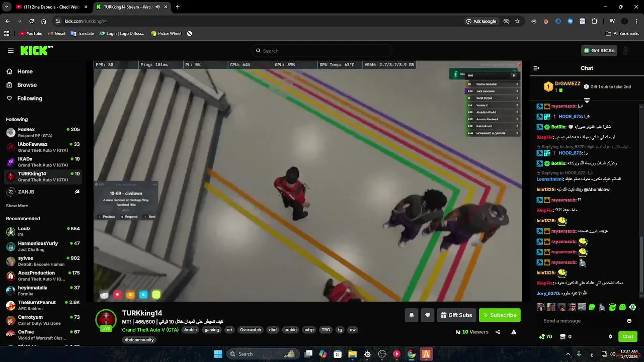Open iAboFawwaz channel in Following list
Viewport: 644px width, 362px height.
pos(43,147)
